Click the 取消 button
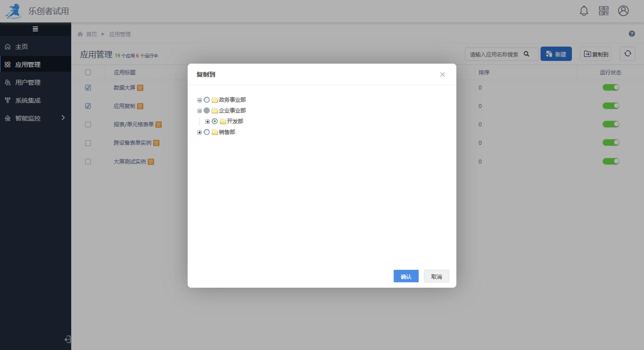Image resolution: width=644 pixels, height=350 pixels. 436,276
